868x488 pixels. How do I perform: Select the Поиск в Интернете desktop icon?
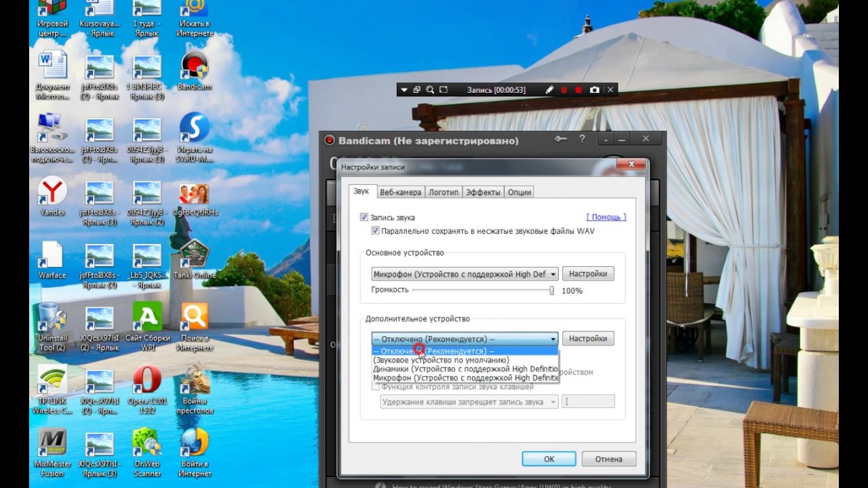coord(195,327)
